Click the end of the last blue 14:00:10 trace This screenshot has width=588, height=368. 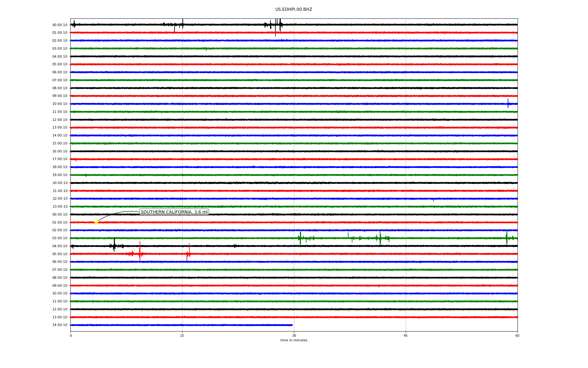[x=292, y=325]
